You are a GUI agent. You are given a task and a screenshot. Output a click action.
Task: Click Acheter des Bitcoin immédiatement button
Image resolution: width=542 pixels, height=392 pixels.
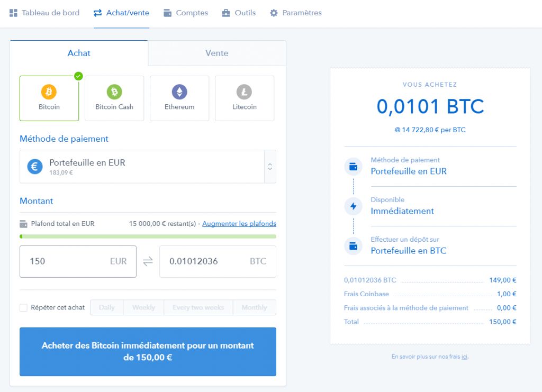click(x=148, y=352)
